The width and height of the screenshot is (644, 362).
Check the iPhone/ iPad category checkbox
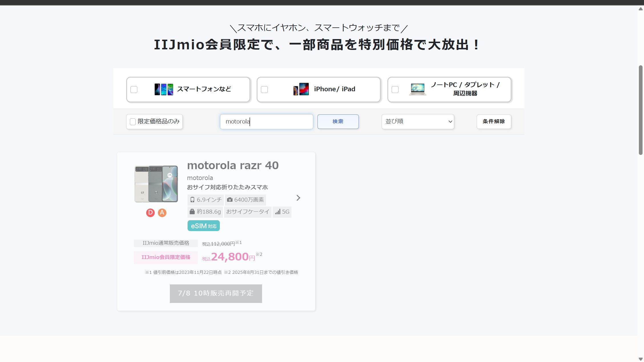264,90
